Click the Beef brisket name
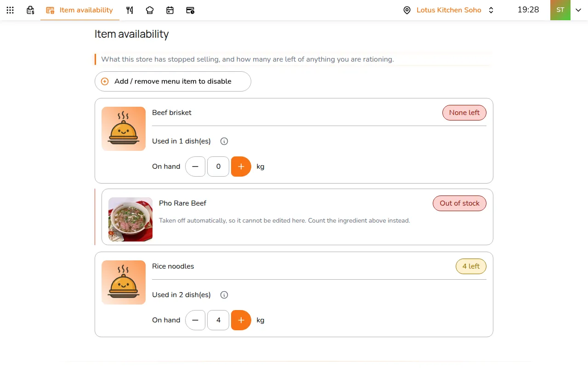Viewport: 588px width, 368px height. [172, 113]
